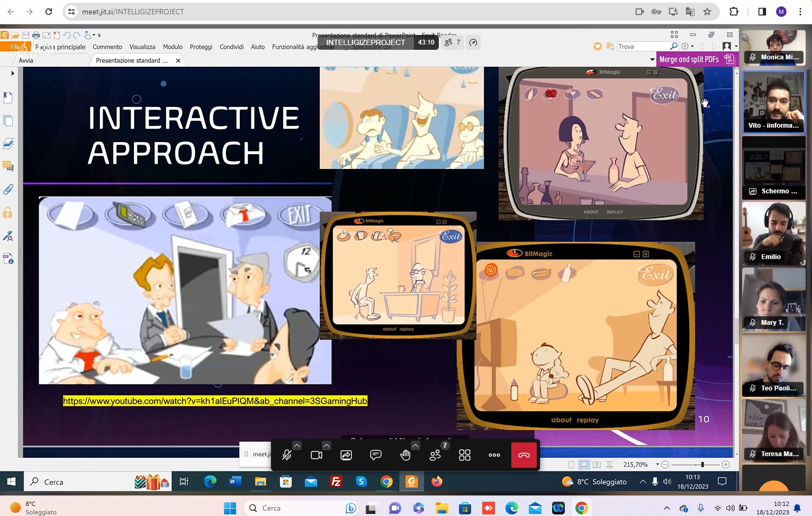The image size is (812, 516).
Task: Expand Jitsi video settings chevron
Action: (x=327, y=446)
